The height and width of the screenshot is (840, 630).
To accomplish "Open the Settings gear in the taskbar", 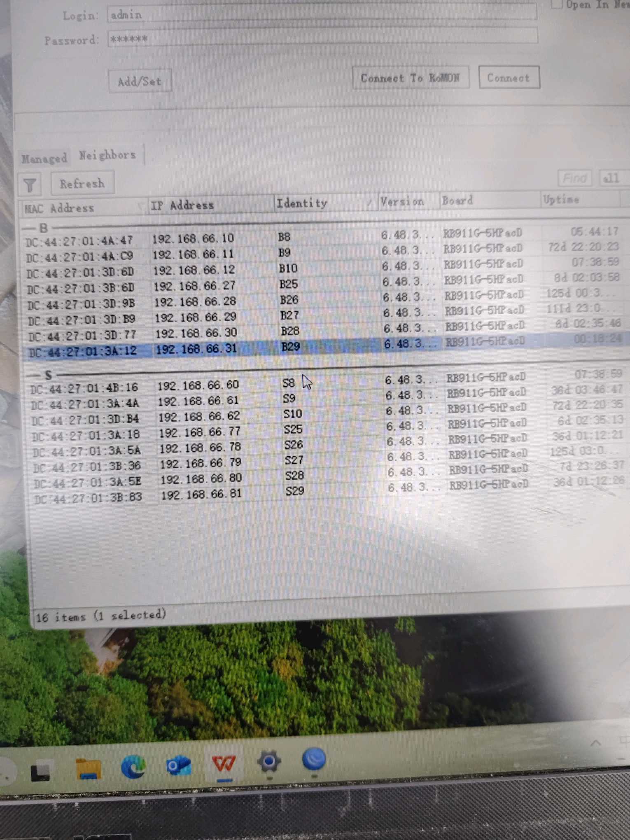I will pos(269,762).
